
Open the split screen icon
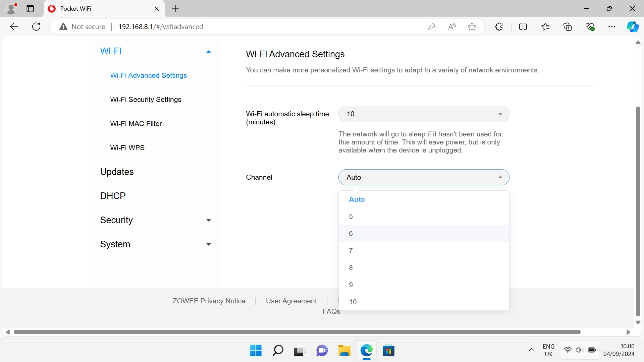(x=523, y=27)
